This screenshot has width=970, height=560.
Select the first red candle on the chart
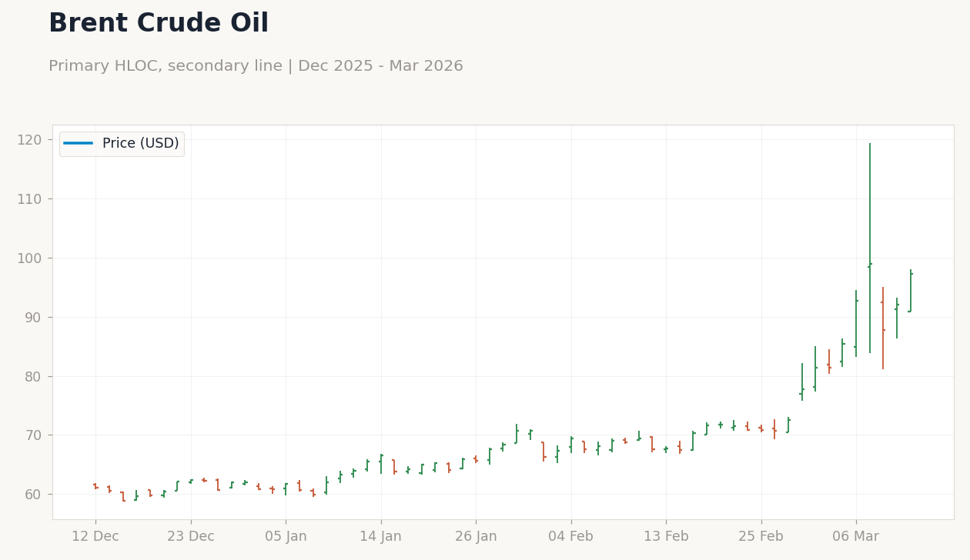click(x=96, y=487)
